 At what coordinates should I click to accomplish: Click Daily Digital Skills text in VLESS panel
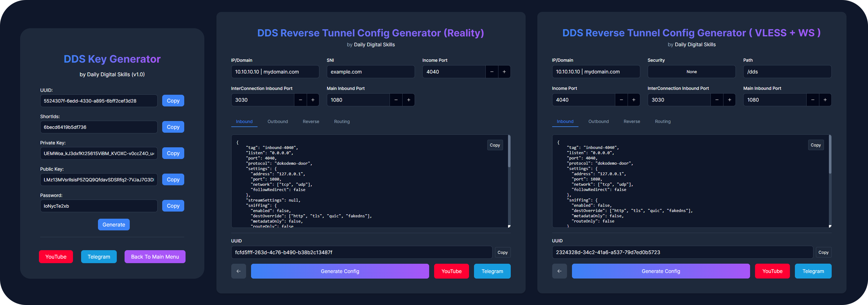[x=695, y=44]
